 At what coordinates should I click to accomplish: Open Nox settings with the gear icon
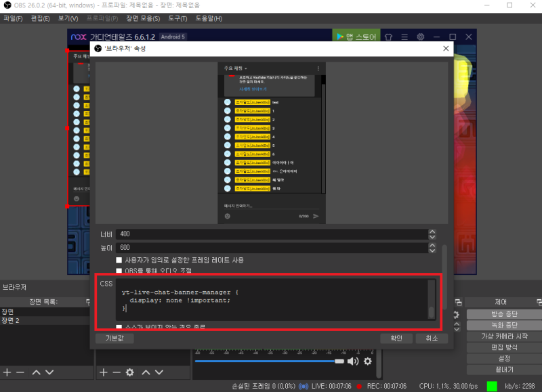point(420,37)
